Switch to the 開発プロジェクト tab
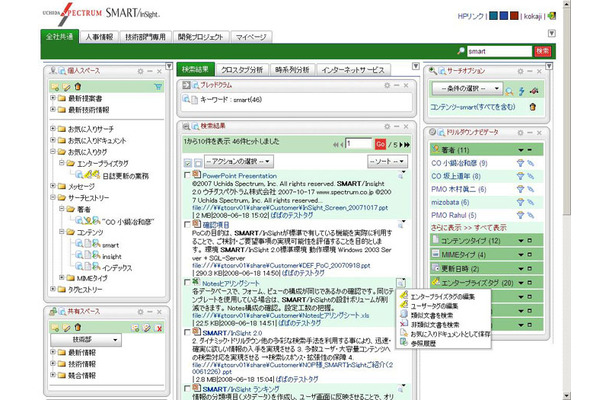 pos(201,37)
